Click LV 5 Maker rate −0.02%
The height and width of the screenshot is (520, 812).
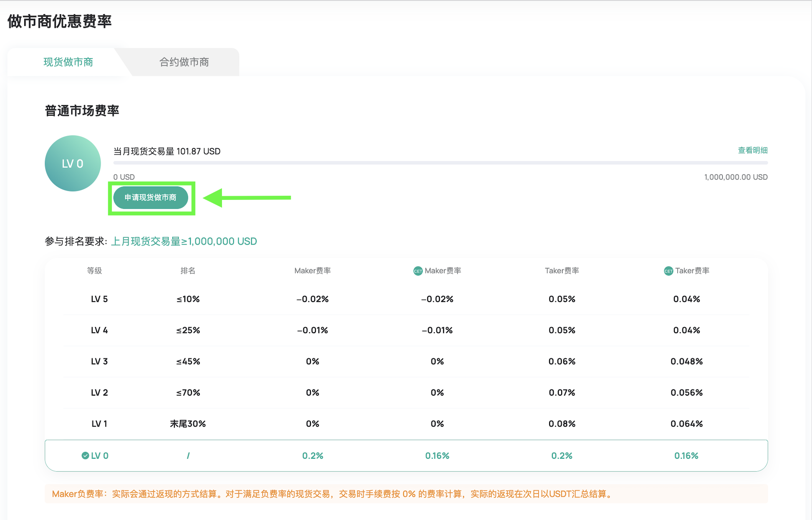click(x=313, y=299)
